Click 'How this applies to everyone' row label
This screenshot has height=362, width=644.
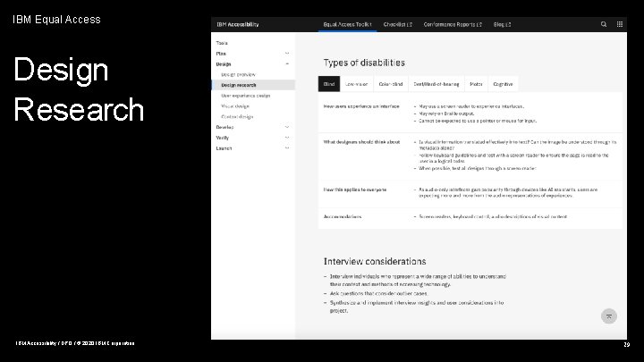355,189
